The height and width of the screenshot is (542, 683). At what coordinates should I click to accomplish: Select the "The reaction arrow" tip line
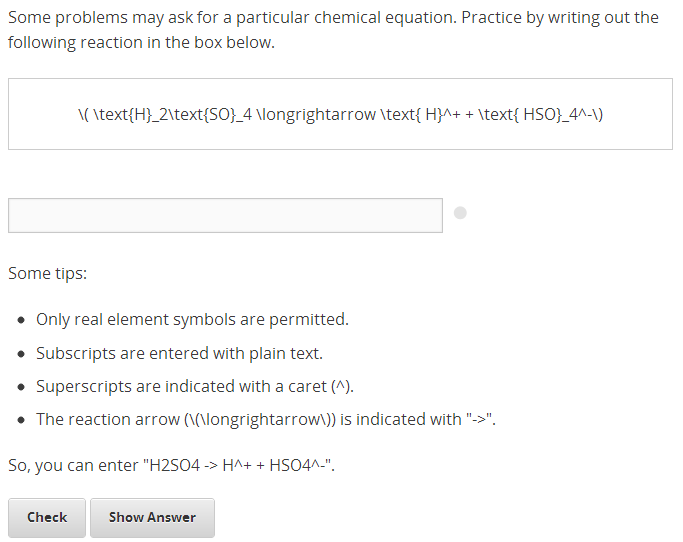(265, 419)
